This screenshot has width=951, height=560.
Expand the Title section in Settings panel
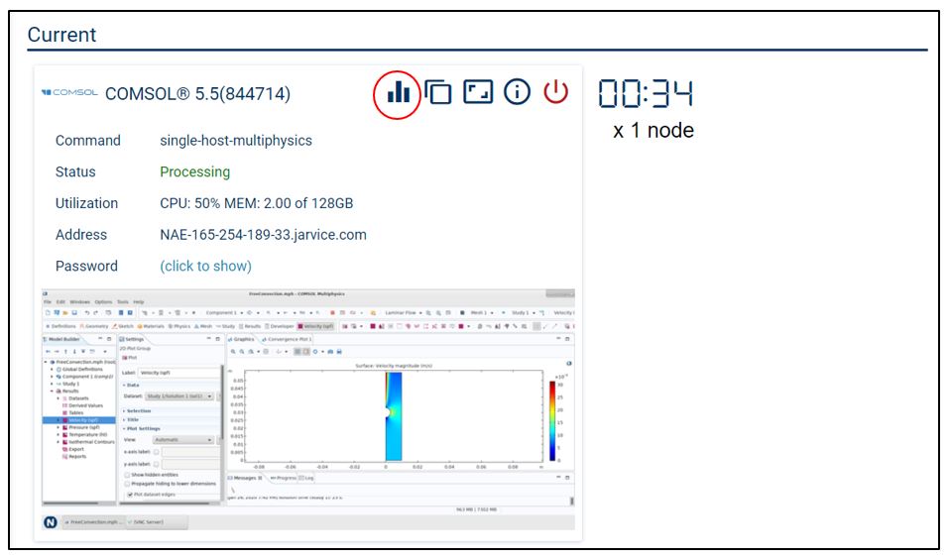pyautogui.click(x=131, y=419)
